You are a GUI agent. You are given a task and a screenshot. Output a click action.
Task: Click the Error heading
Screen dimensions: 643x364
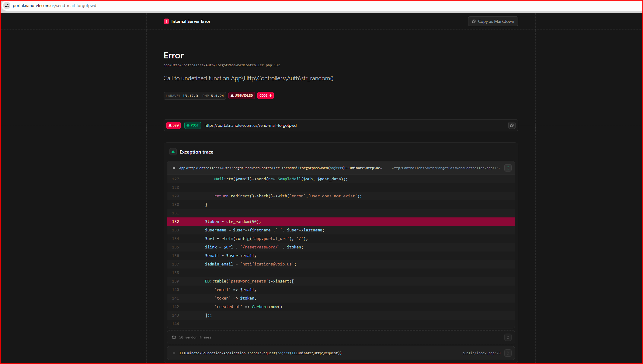[174, 55]
